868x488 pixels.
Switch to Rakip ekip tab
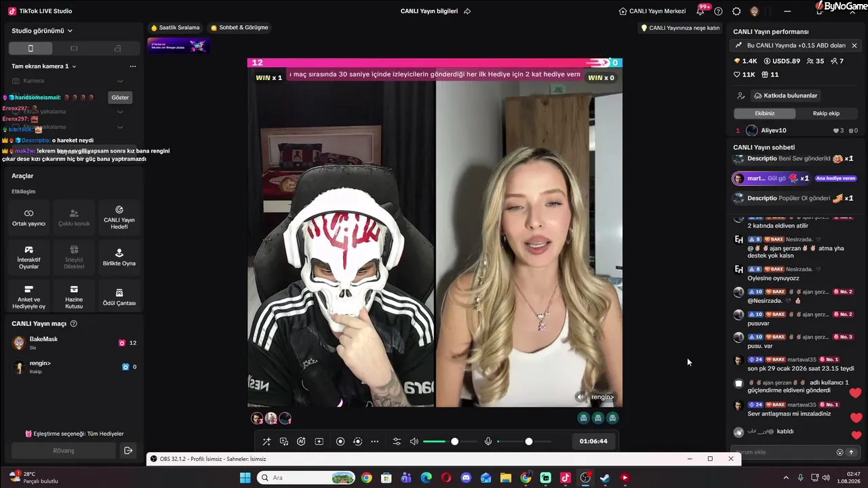point(826,113)
